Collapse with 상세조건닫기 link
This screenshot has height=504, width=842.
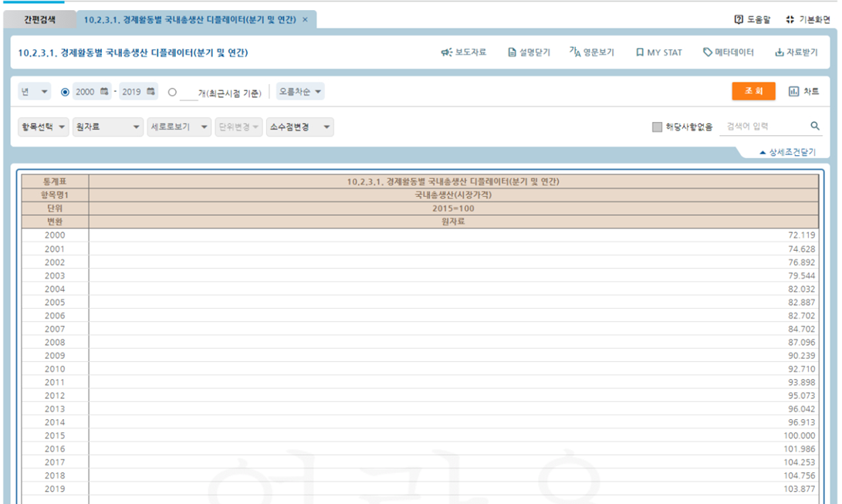(x=787, y=153)
